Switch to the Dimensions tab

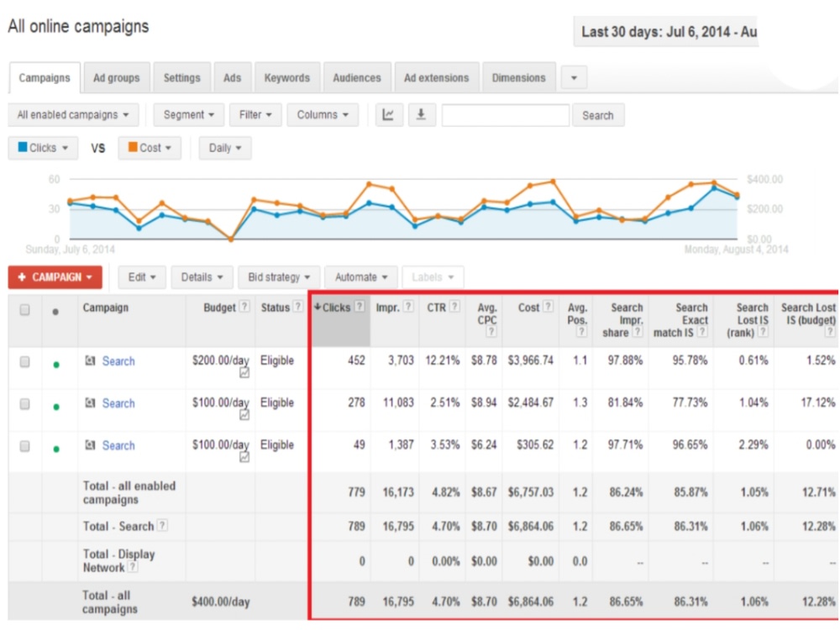click(518, 77)
